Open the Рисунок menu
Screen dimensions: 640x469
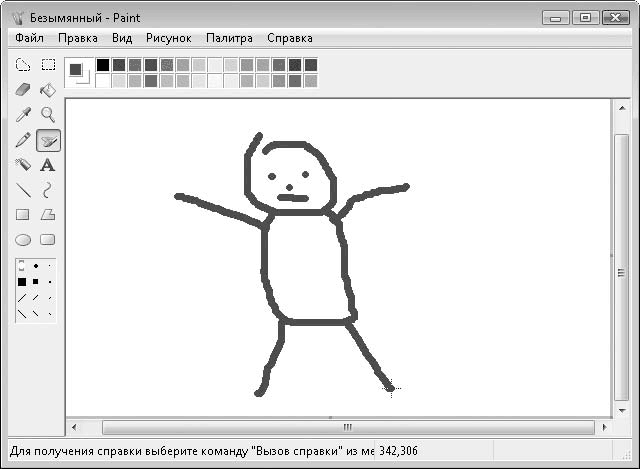pyautogui.click(x=168, y=38)
